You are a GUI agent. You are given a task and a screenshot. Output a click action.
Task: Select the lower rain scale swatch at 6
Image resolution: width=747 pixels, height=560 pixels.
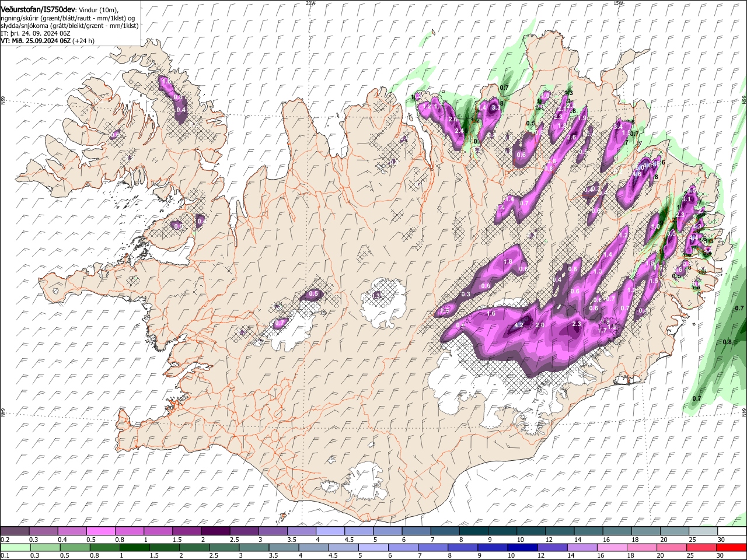click(x=403, y=547)
